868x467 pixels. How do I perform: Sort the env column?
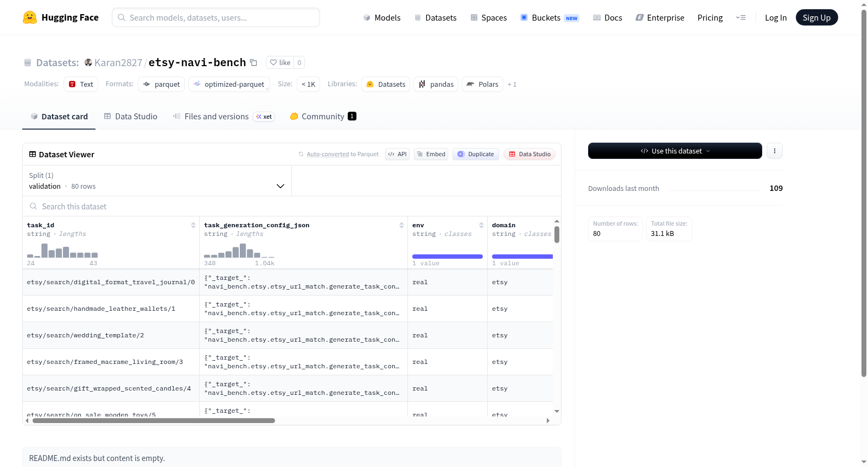click(481, 225)
